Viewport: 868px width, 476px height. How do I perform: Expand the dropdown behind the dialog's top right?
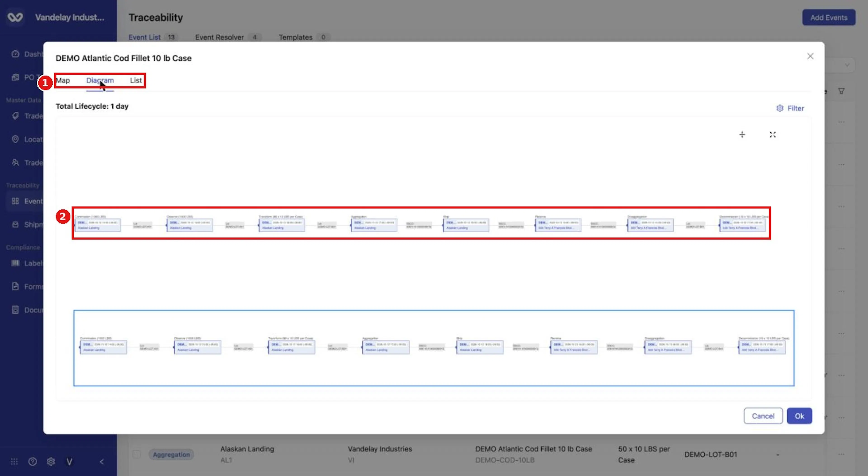pos(847,65)
